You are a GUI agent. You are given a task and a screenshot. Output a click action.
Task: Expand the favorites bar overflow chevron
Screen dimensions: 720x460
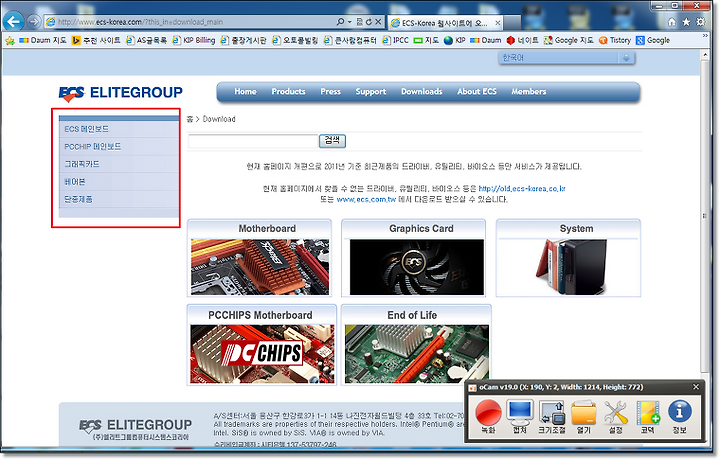(705, 35)
